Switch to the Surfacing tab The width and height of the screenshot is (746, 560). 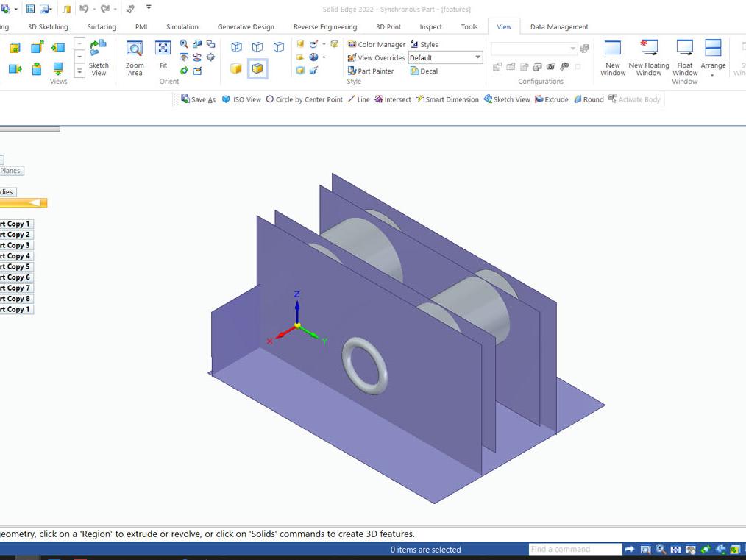coord(102,26)
